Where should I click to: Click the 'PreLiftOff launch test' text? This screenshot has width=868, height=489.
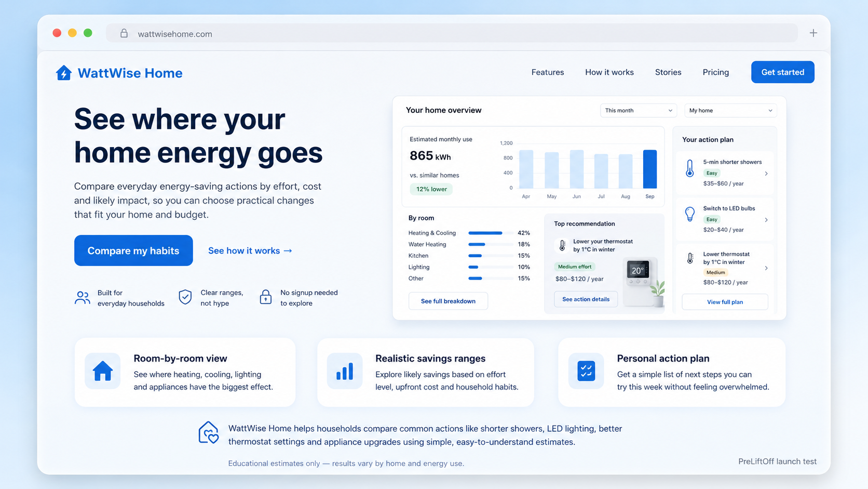tap(777, 461)
